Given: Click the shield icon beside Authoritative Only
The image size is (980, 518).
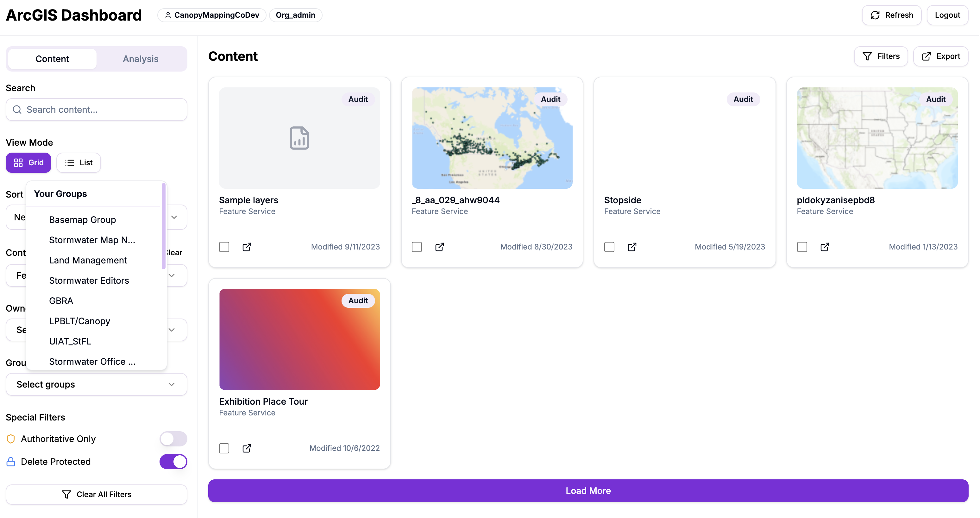Looking at the screenshot, I should pyautogui.click(x=11, y=439).
